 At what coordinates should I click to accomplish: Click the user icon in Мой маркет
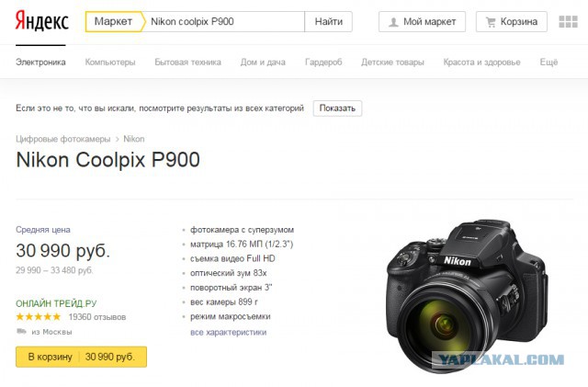pyautogui.click(x=393, y=22)
